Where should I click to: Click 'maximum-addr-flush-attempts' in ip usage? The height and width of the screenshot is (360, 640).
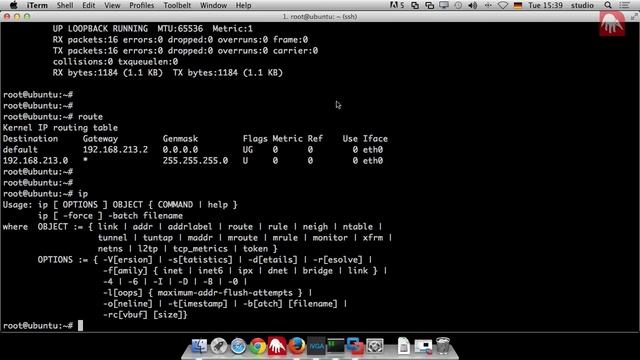point(225,293)
